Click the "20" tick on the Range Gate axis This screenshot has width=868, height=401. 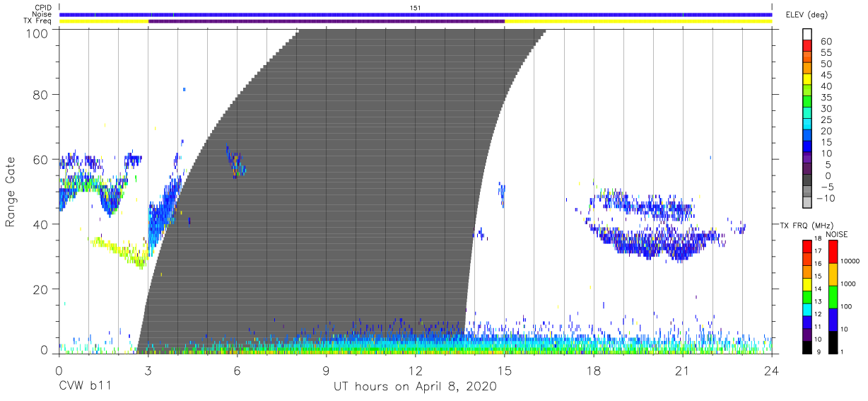coord(42,289)
